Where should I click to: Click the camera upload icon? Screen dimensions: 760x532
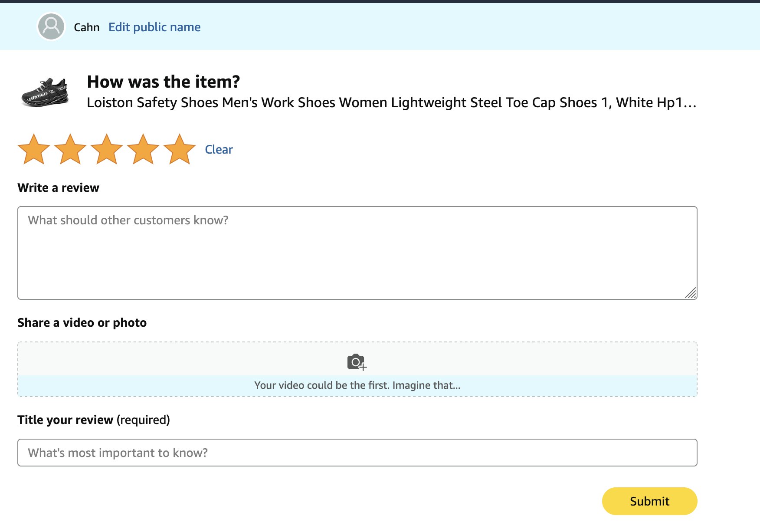coord(357,361)
